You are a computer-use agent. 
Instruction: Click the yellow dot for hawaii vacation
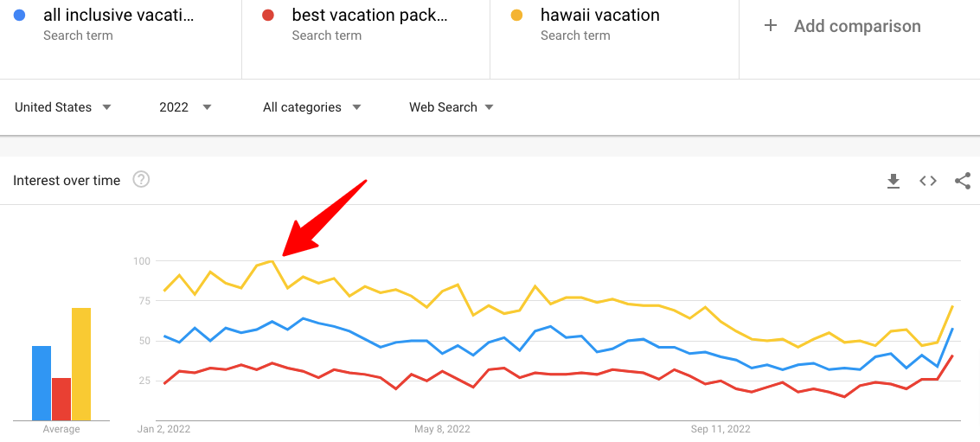(x=517, y=16)
